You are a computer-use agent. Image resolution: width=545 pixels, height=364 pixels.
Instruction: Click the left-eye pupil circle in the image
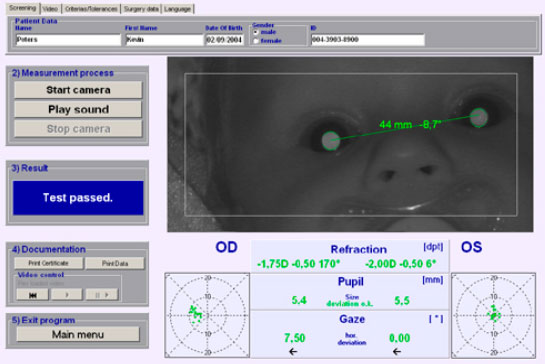[479, 118]
